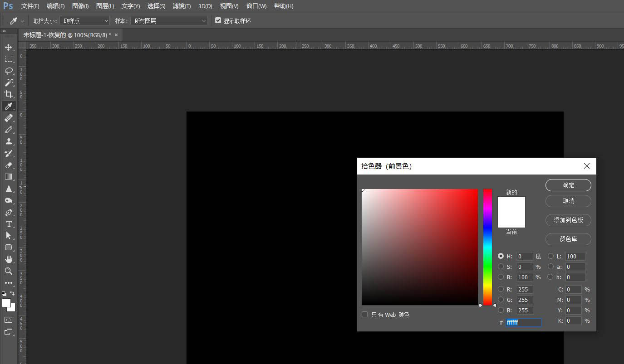
Task: Open the 取样大小 dropdown
Action: coord(85,21)
